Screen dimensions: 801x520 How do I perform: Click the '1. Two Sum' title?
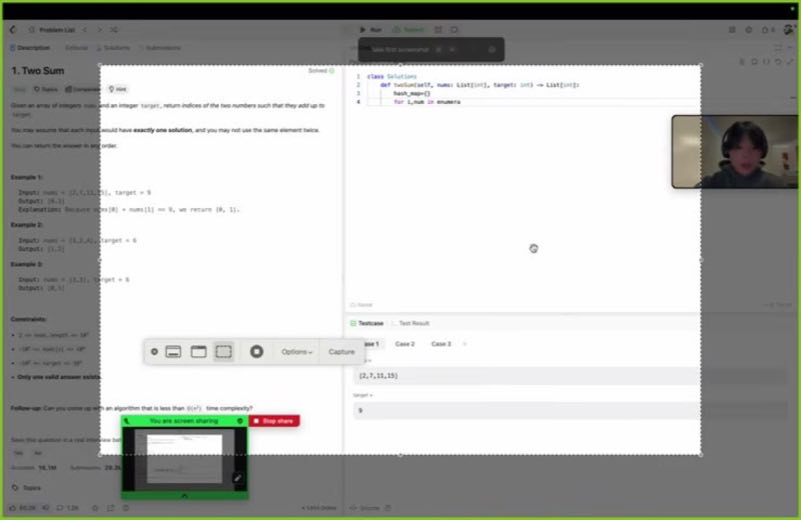coord(38,70)
